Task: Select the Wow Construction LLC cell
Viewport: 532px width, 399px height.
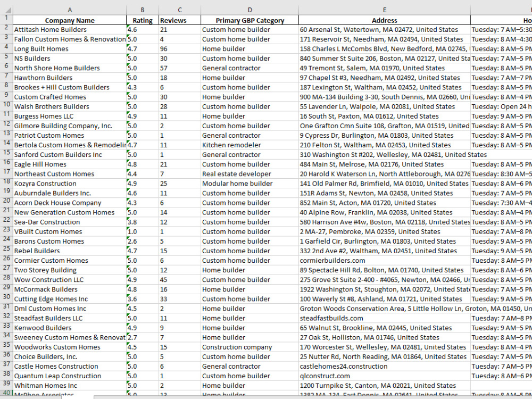Action: pyautogui.click(x=70, y=280)
